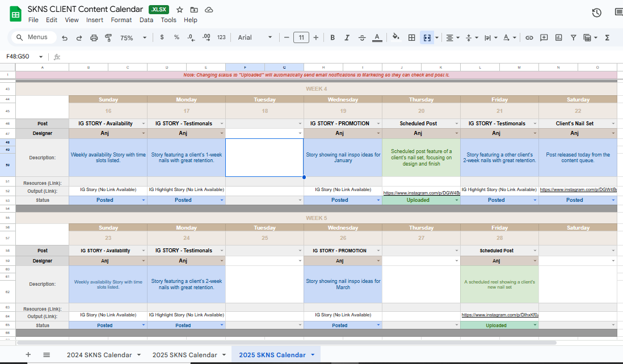Screen dimensions: 623x364
Task: Open the Arial font dropdown
Action: (255, 37)
